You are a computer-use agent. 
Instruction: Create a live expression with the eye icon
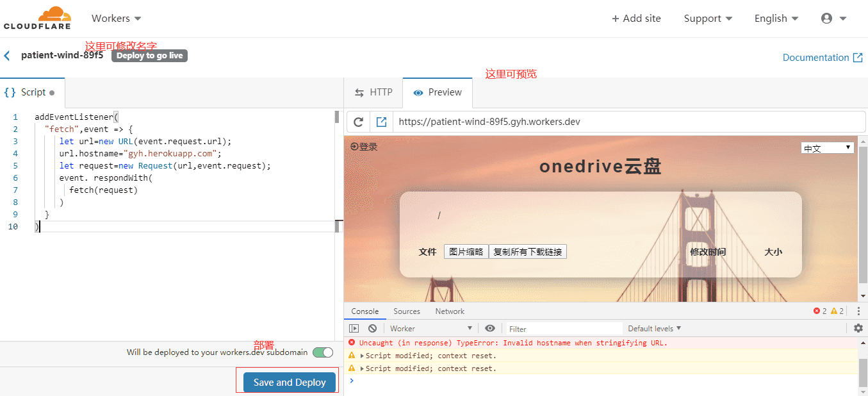(x=490, y=328)
